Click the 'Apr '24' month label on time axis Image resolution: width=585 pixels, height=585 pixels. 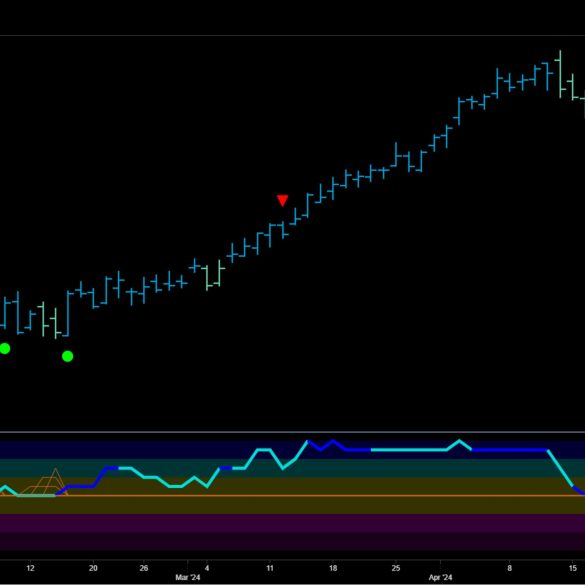pyautogui.click(x=440, y=577)
